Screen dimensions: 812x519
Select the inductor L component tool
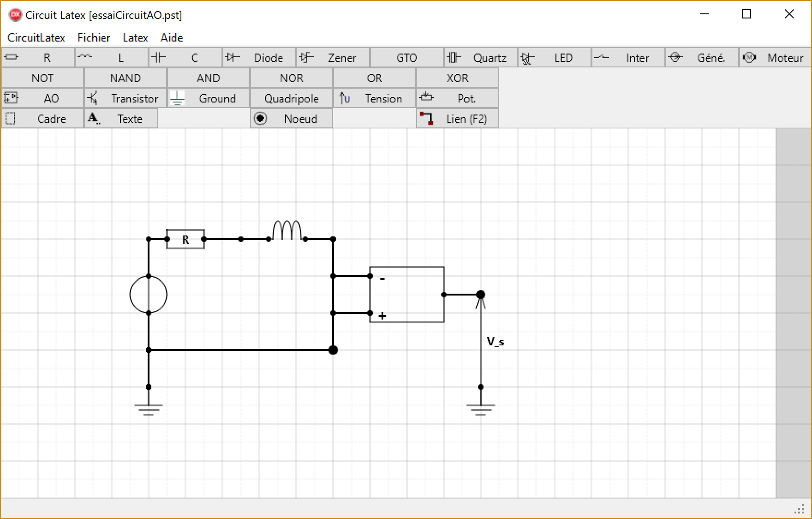click(112, 58)
